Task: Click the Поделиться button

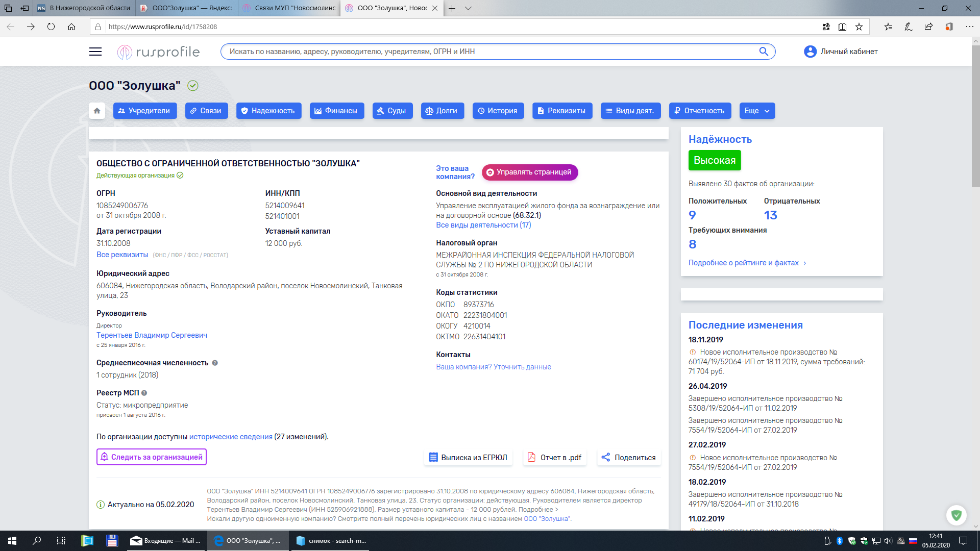Action: point(629,458)
